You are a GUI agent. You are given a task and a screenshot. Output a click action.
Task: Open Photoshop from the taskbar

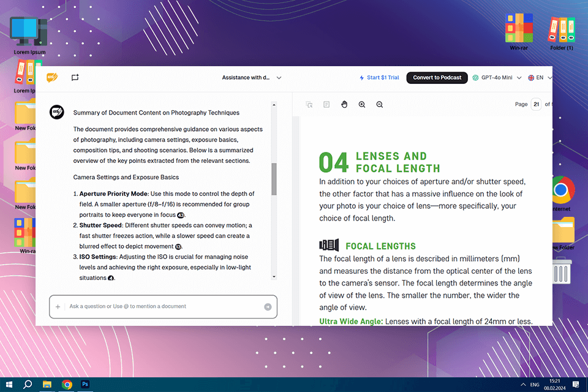85,385
